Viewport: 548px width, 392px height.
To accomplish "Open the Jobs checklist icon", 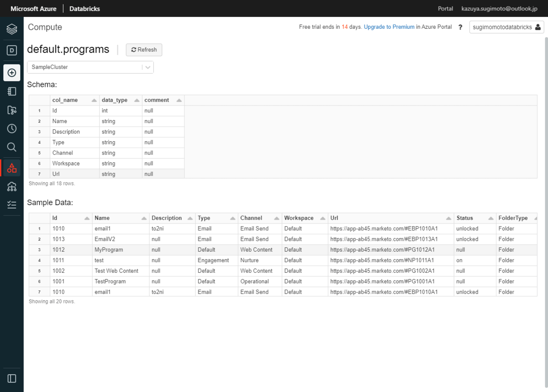I will tap(12, 205).
